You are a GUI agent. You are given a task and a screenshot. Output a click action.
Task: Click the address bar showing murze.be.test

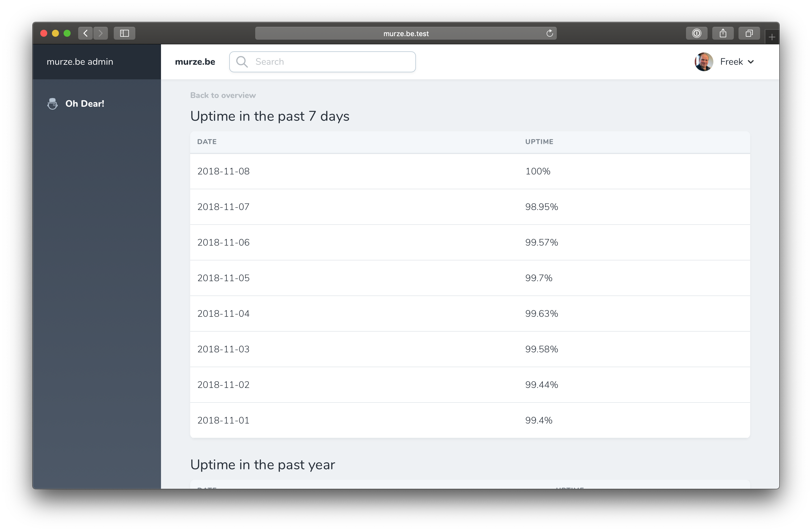pyautogui.click(x=406, y=33)
